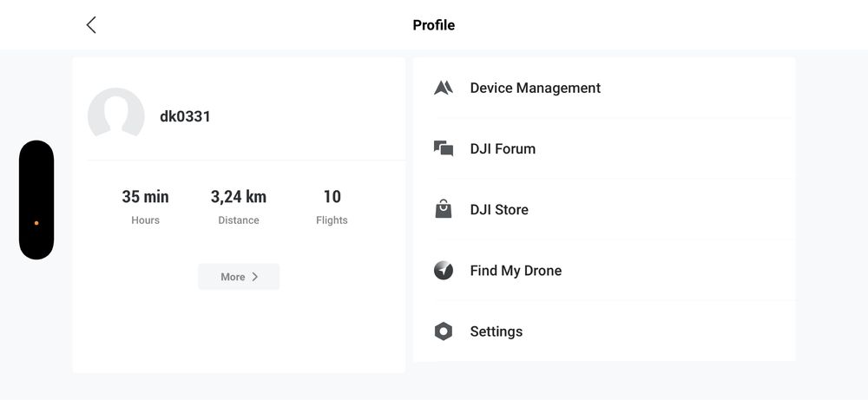The width and height of the screenshot is (868, 400).
Task: Click the Profile page title
Action: click(x=434, y=25)
